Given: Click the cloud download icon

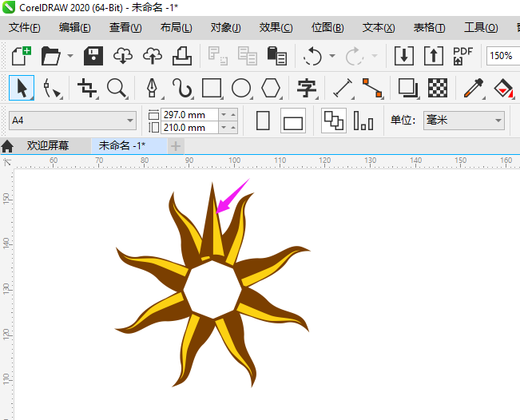Looking at the screenshot, I should tap(123, 56).
